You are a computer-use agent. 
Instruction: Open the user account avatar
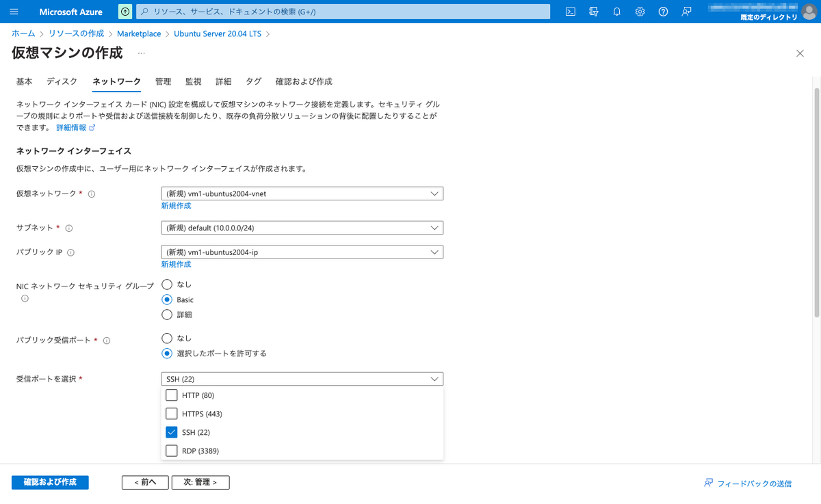pyautogui.click(x=809, y=12)
